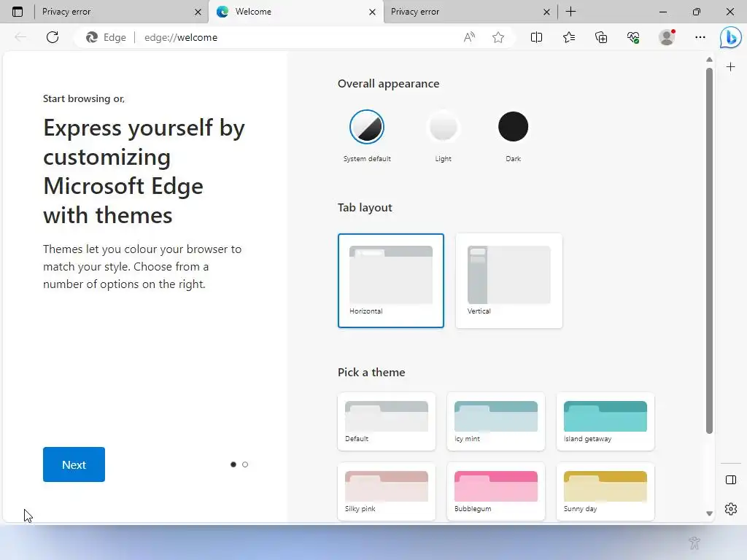
Task: Close the Welcome tab
Action: pos(373,12)
